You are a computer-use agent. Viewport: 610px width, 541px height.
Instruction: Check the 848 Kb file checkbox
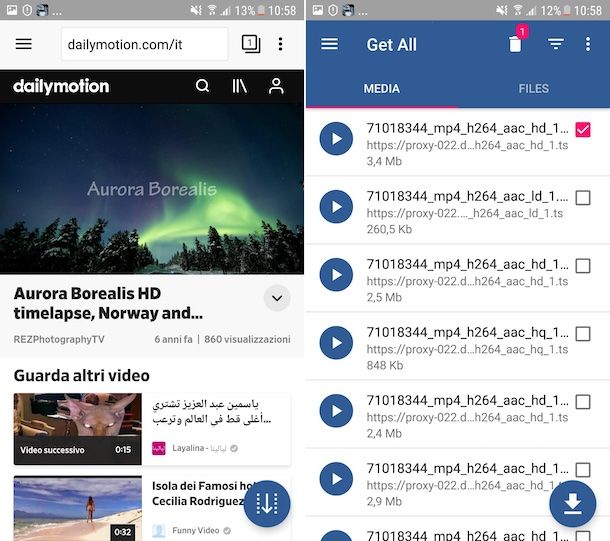[583, 334]
